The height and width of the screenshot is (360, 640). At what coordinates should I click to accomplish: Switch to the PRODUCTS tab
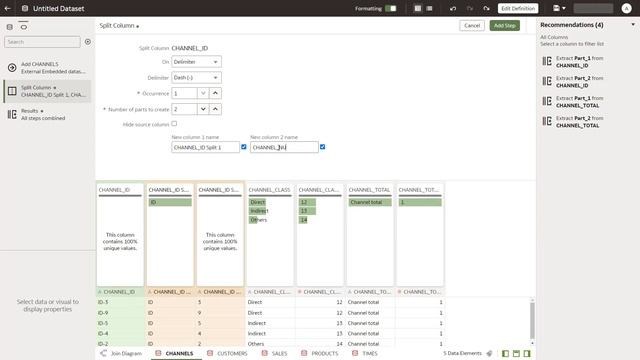click(320, 353)
